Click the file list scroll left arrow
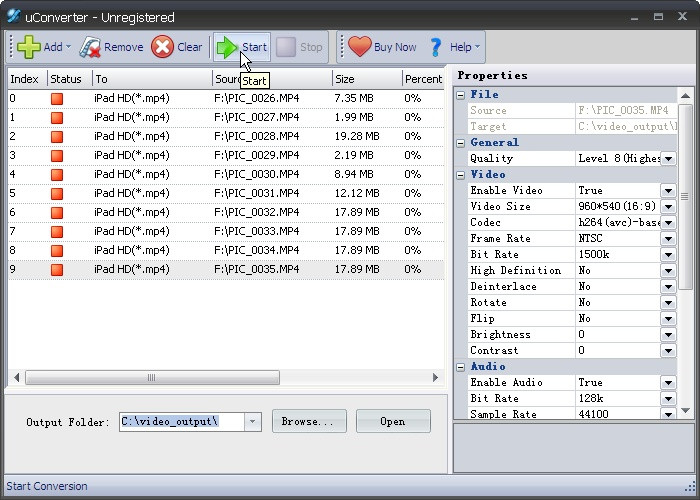The width and height of the screenshot is (700, 500). click(17, 378)
